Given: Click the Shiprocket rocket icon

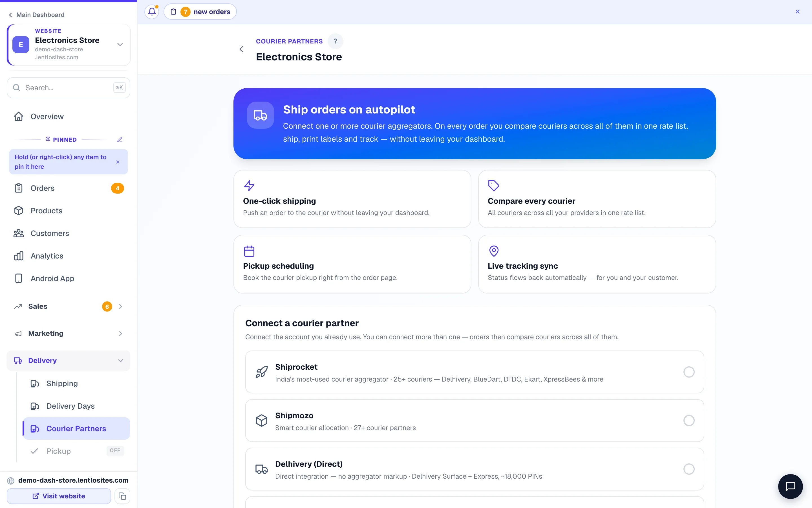Looking at the screenshot, I should (262, 372).
